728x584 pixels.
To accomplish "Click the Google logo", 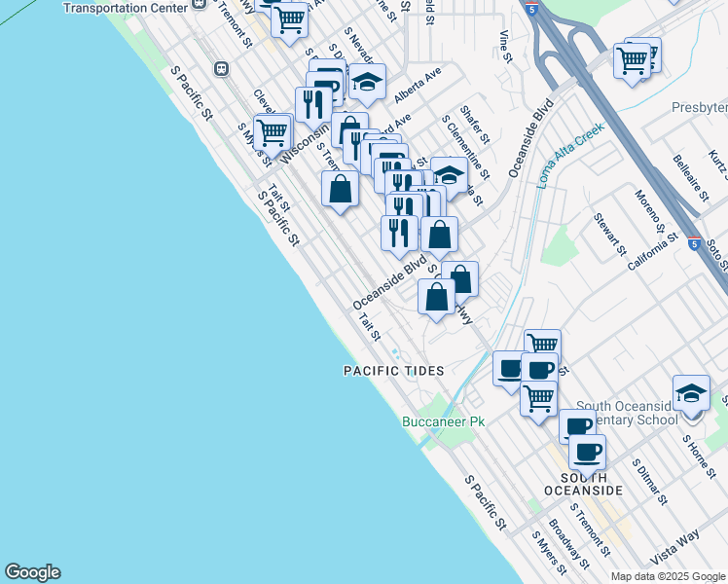I will [32, 572].
